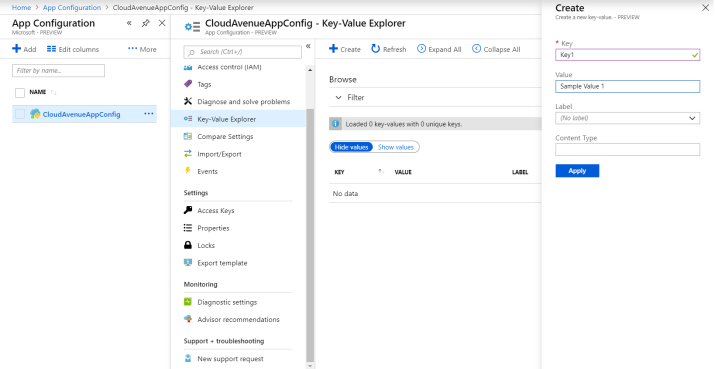715x369 pixels.
Task: Open the CloudAvenueAppConfig resource link
Action: (x=82, y=114)
